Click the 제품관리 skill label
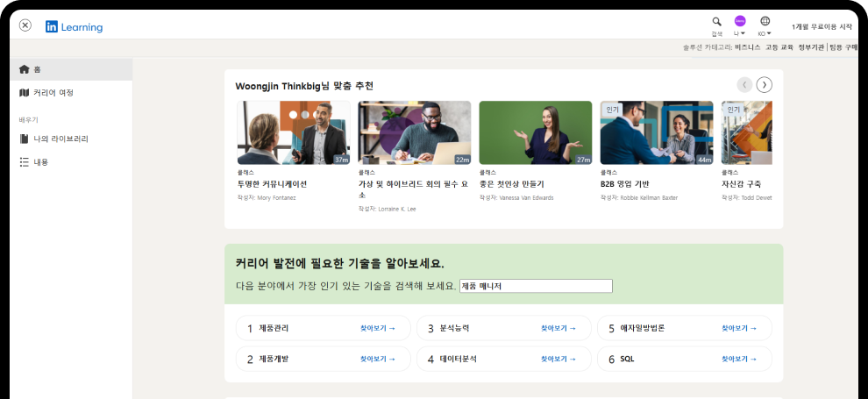 274,328
